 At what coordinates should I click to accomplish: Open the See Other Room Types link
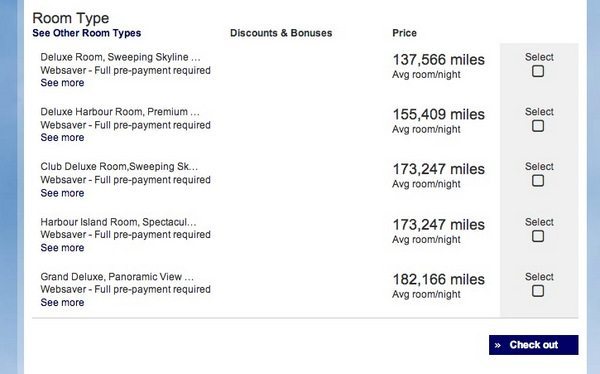tap(86, 33)
